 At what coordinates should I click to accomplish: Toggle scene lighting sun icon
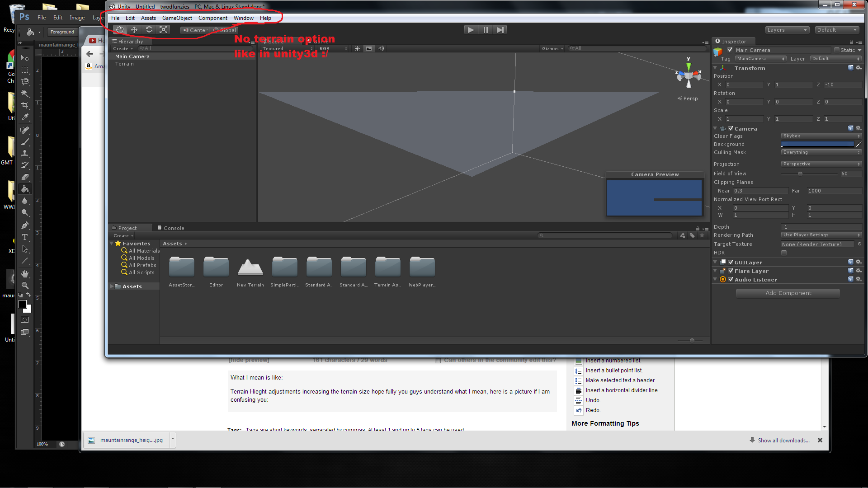[358, 48]
